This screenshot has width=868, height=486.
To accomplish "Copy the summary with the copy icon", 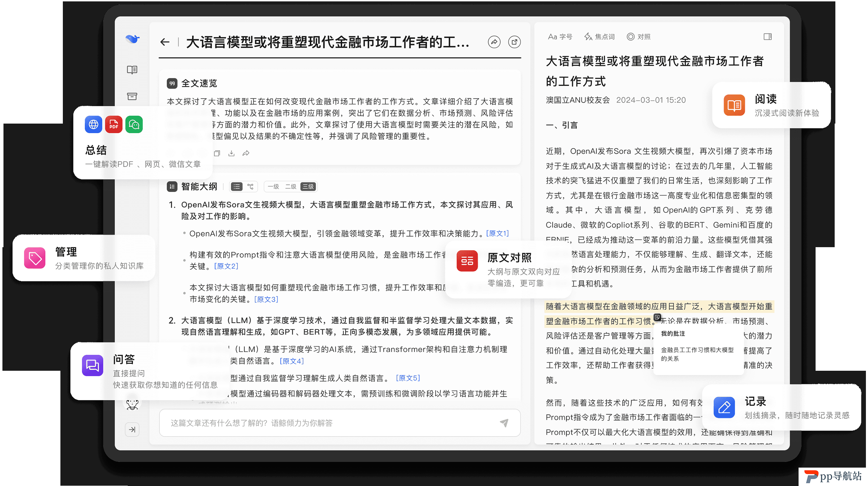I will pyautogui.click(x=217, y=153).
